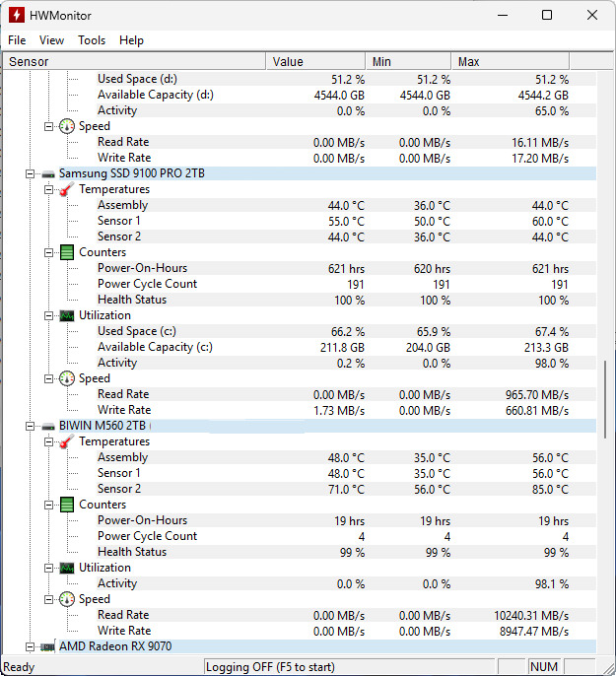Click the BIWIN M560 Counters green icon
This screenshot has height=676, width=616.
(x=67, y=505)
